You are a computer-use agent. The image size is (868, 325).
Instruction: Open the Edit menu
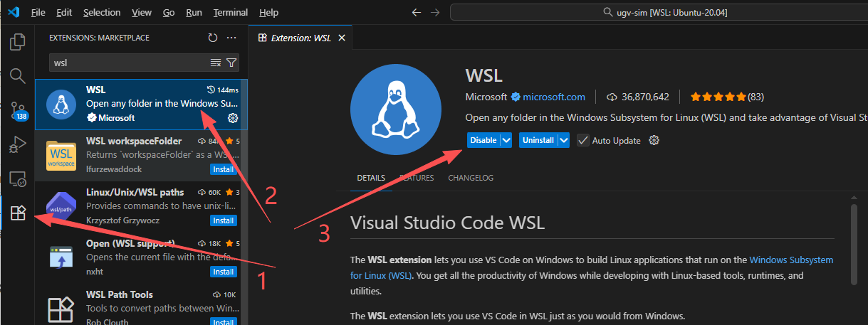(64, 13)
